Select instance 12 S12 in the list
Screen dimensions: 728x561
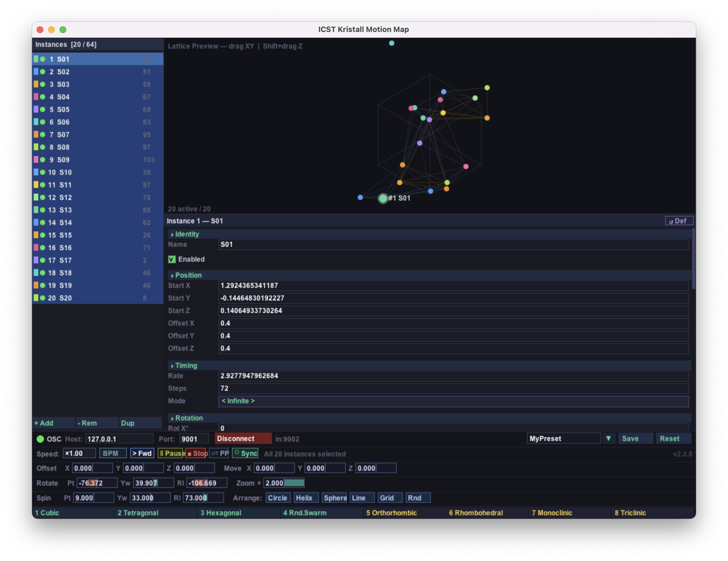click(98, 197)
